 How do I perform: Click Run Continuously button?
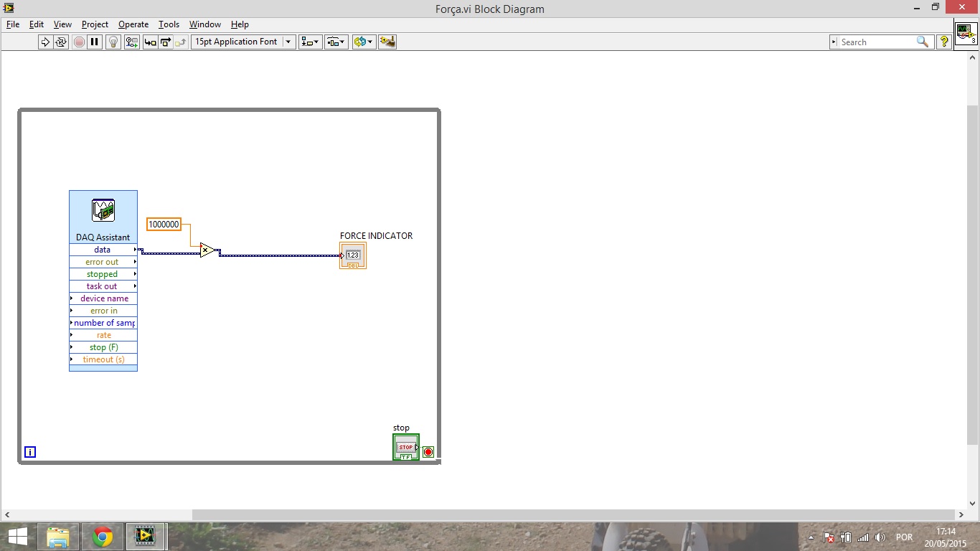[x=61, y=42]
